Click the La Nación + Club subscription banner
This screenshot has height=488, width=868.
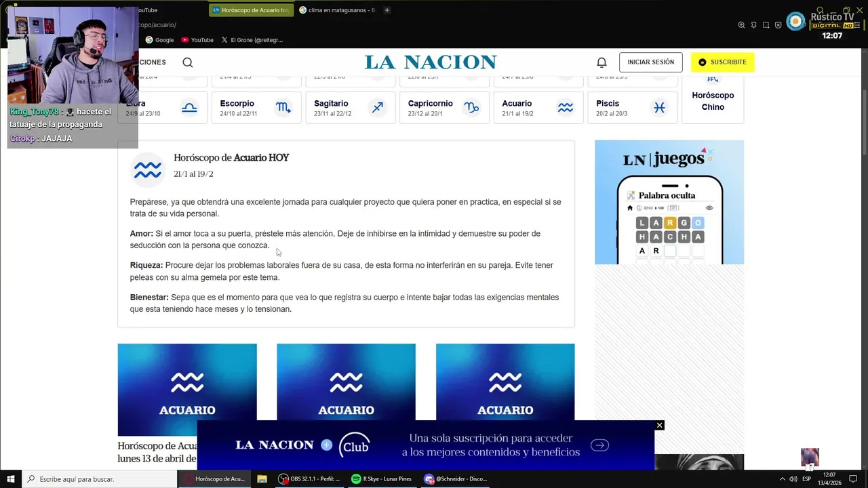426,445
